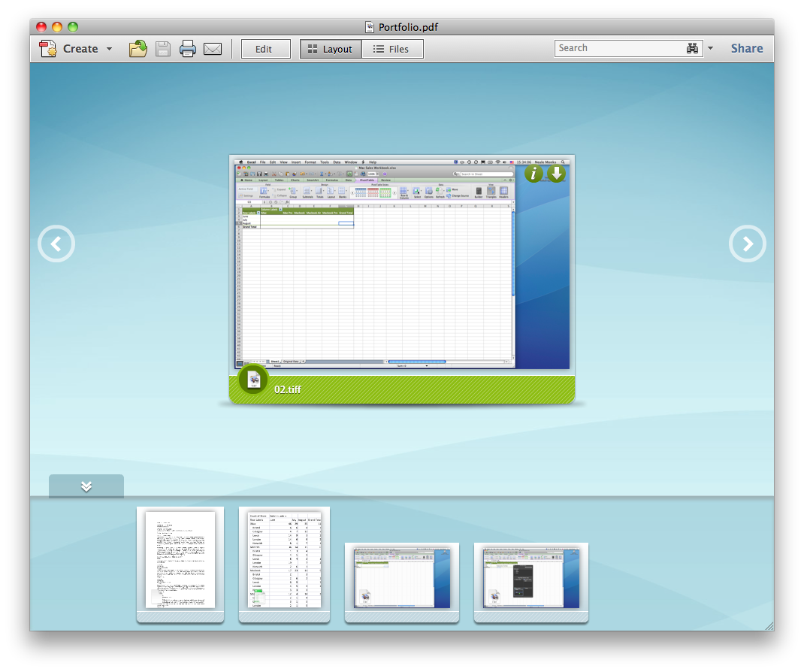Image resolution: width=804 pixels, height=672 pixels.
Task: Click the binoculars search icon
Action: point(692,48)
